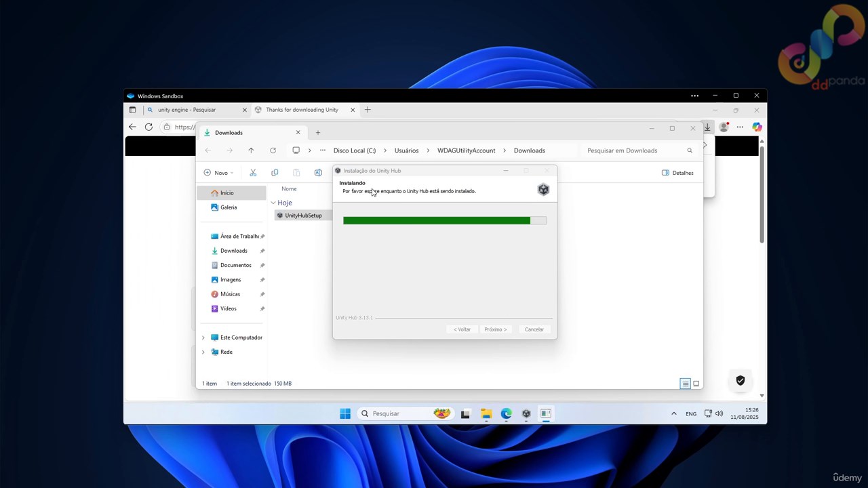This screenshot has width=868, height=488.
Task: Switch Explorer to details list view
Action: 686,384
